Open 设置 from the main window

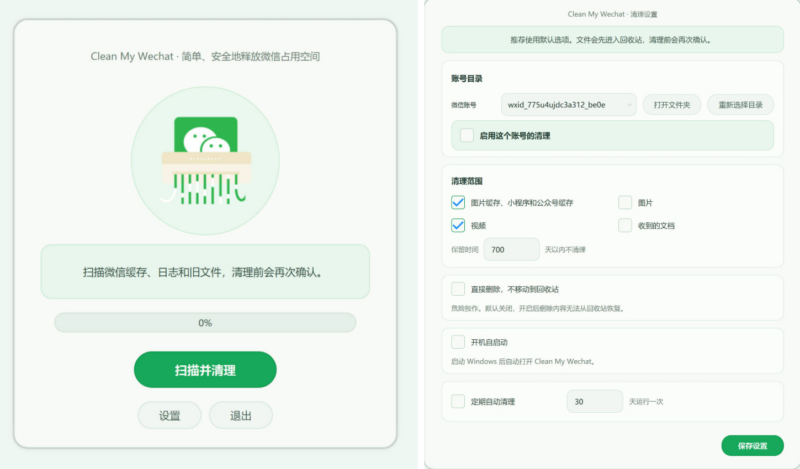coord(169,415)
